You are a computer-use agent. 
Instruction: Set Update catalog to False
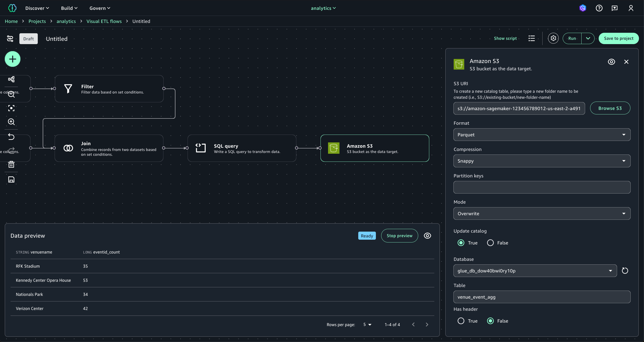(490, 243)
